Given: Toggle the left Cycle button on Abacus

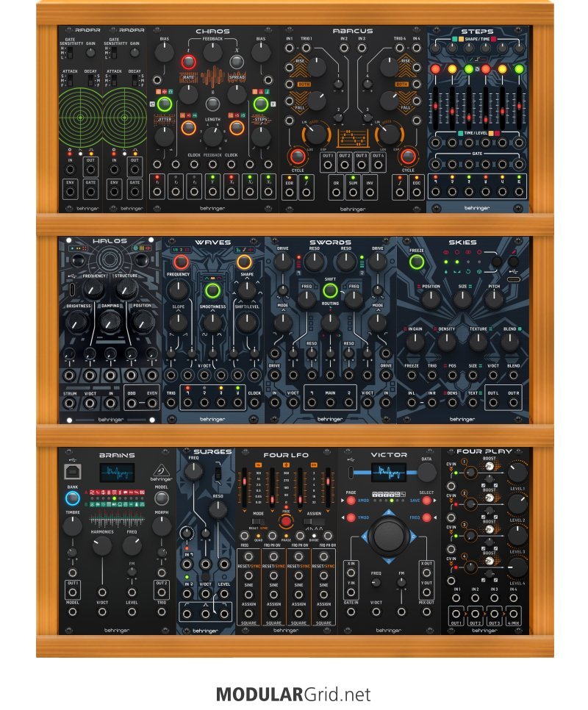Looking at the screenshot, I should [x=298, y=157].
